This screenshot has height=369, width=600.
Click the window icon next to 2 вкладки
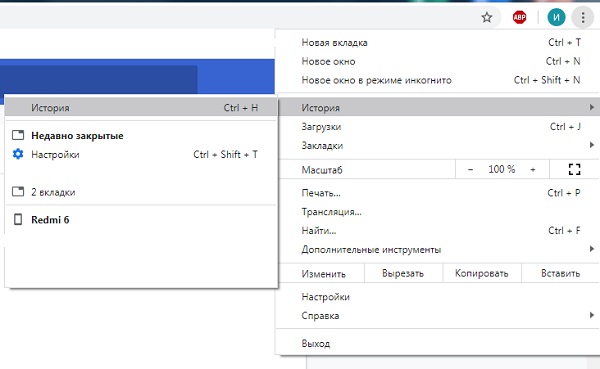18,191
